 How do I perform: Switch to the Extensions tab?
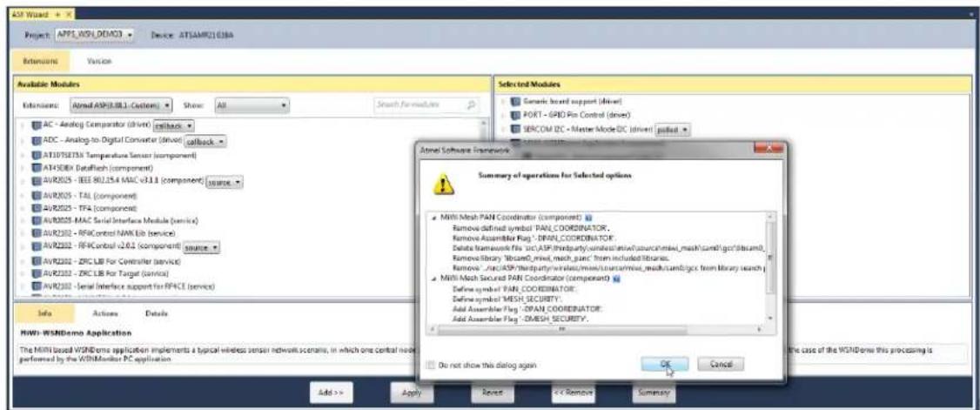(41, 62)
